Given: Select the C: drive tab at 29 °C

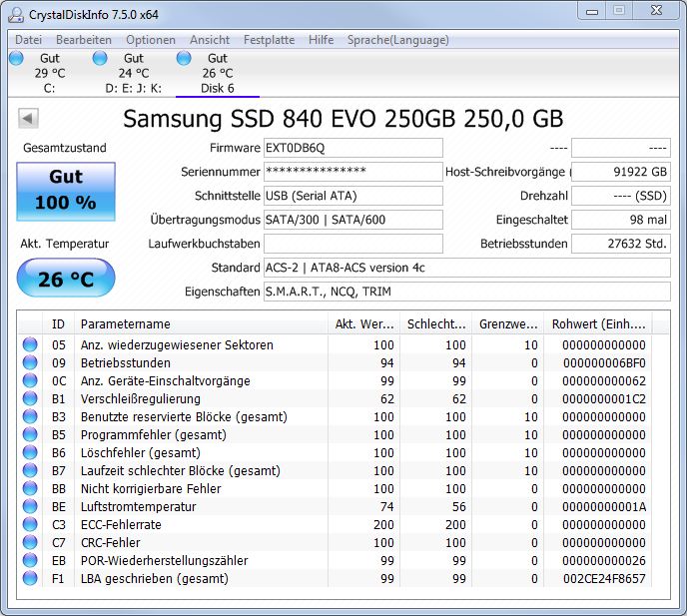Looking at the screenshot, I should 50,73.
